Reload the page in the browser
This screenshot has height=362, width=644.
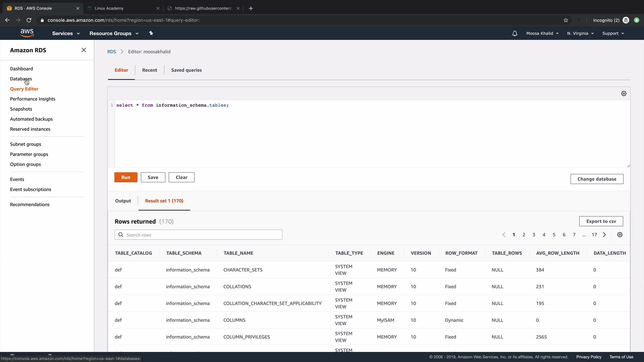point(29,20)
